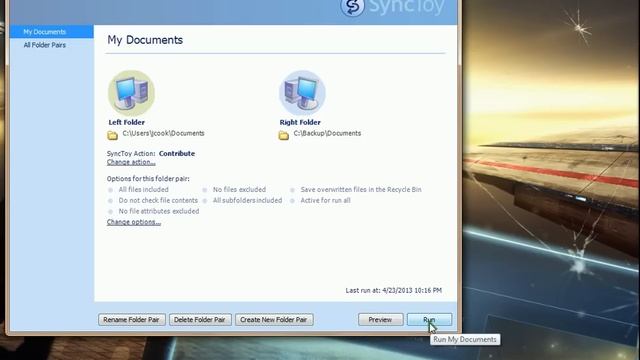This screenshot has height=360, width=640.
Task: Run the My Documents folder pair
Action: 429,320
